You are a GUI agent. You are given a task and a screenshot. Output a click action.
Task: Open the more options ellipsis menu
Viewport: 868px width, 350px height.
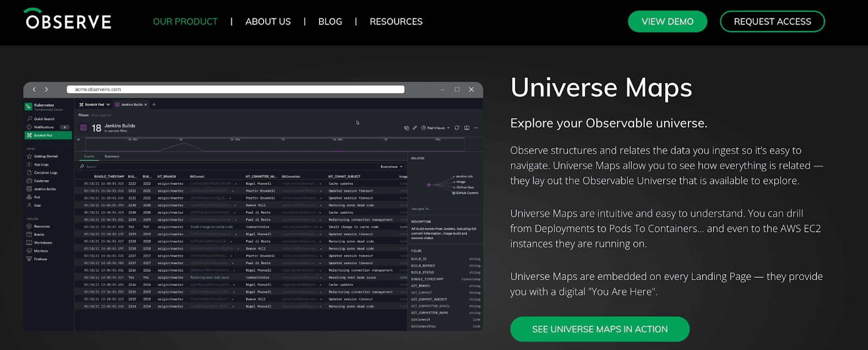pos(476,128)
